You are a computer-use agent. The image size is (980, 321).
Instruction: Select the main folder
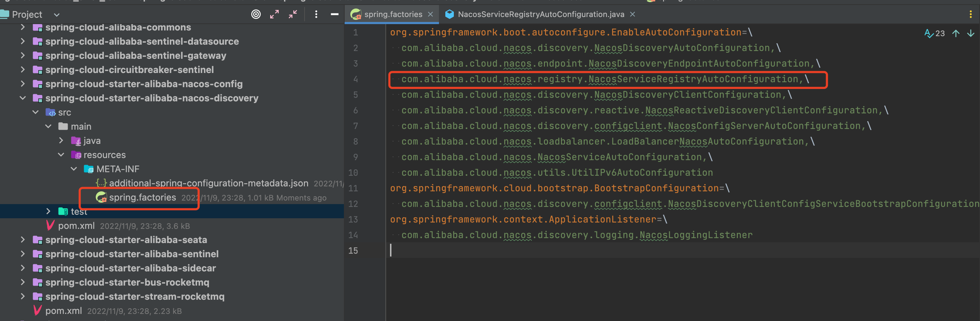click(81, 126)
